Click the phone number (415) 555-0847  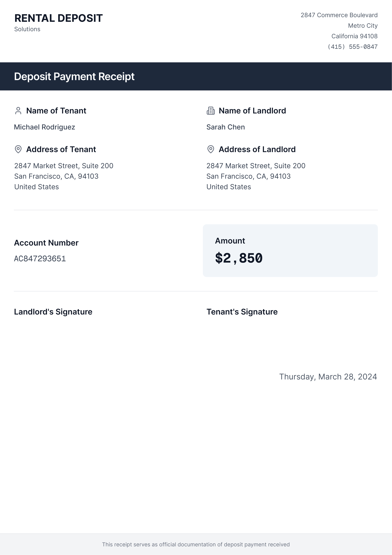coord(352,47)
